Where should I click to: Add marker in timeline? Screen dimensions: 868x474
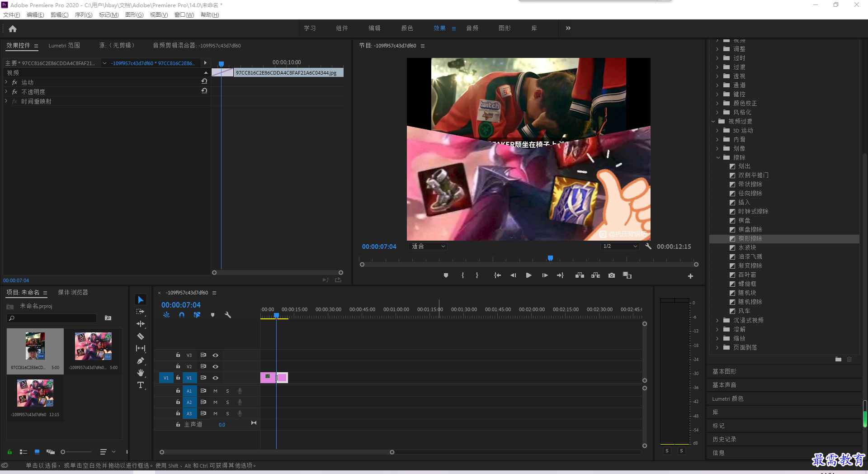(212, 315)
